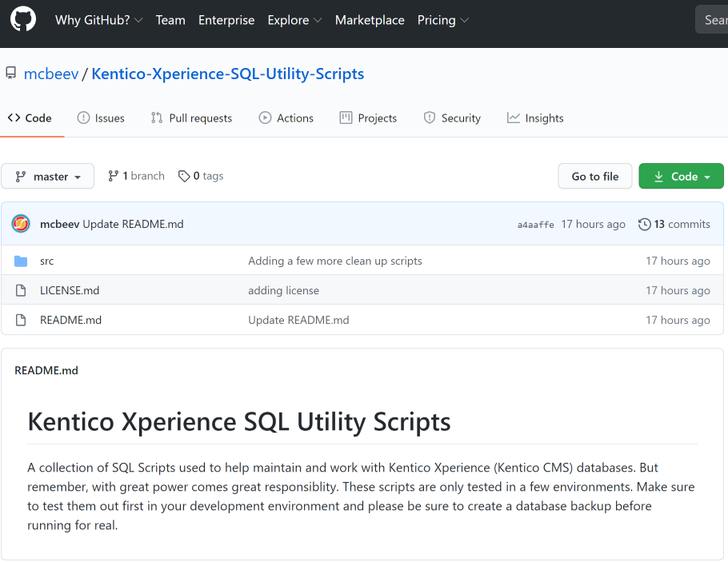Click the Insights graph icon
Screen dimensions: 728x562
coord(514,118)
